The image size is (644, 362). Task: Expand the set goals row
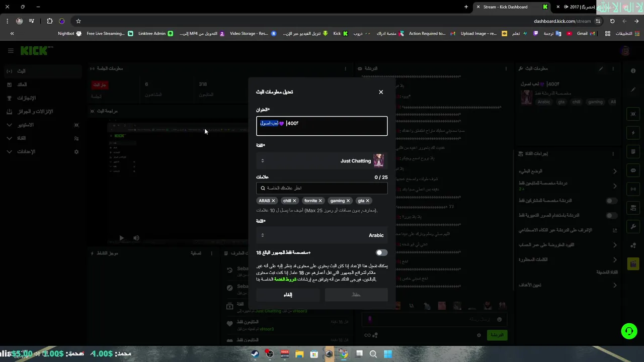pos(568,285)
